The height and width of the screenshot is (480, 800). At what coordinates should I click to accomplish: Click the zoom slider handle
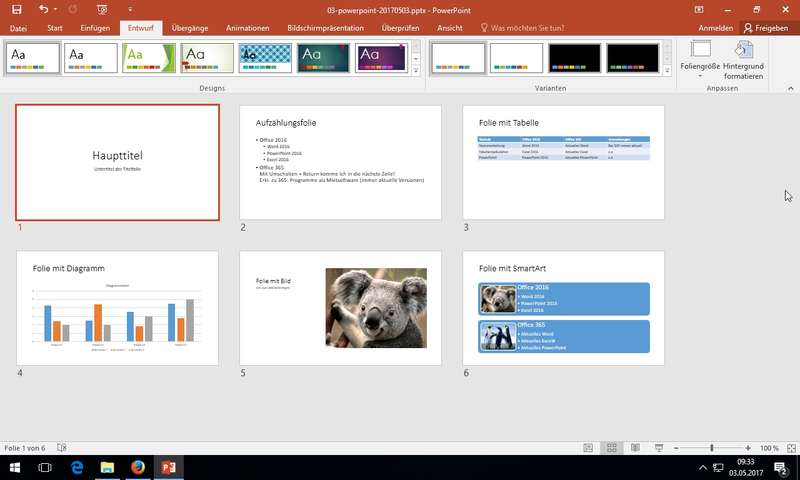pyautogui.click(x=711, y=448)
